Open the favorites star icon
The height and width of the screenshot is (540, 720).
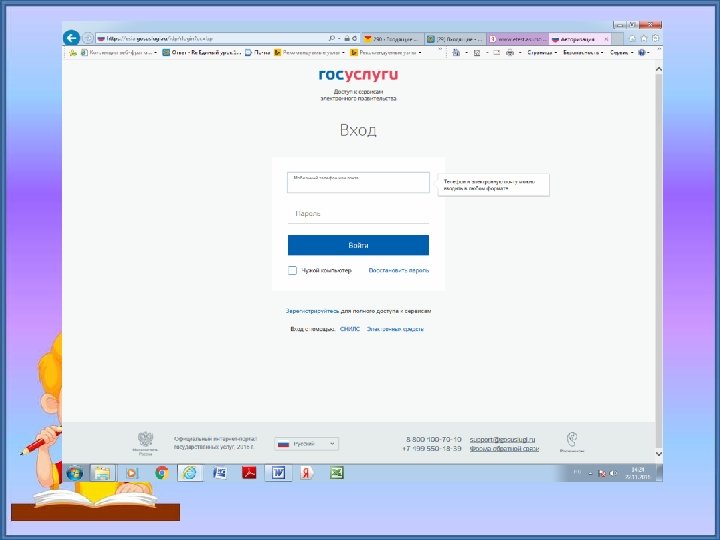(644, 39)
